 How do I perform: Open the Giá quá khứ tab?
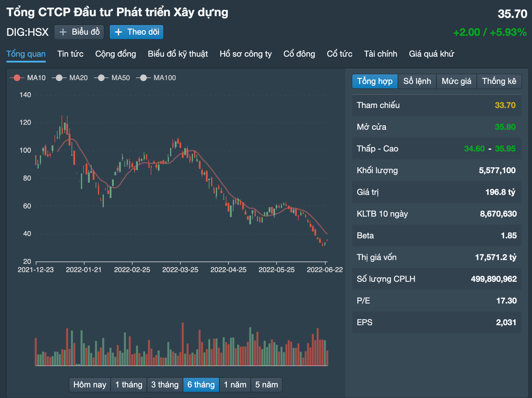pos(432,54)
